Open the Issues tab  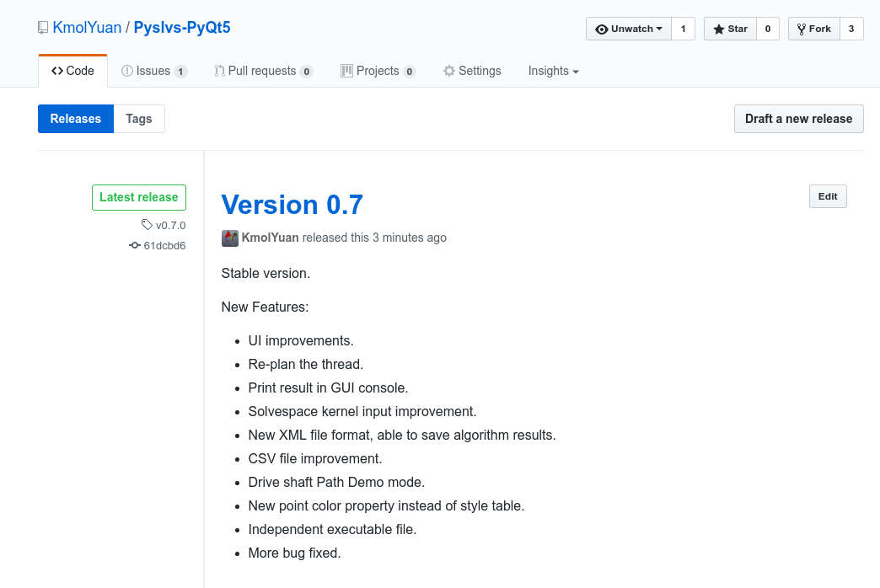pyautogui.click(x=153, y=71)
